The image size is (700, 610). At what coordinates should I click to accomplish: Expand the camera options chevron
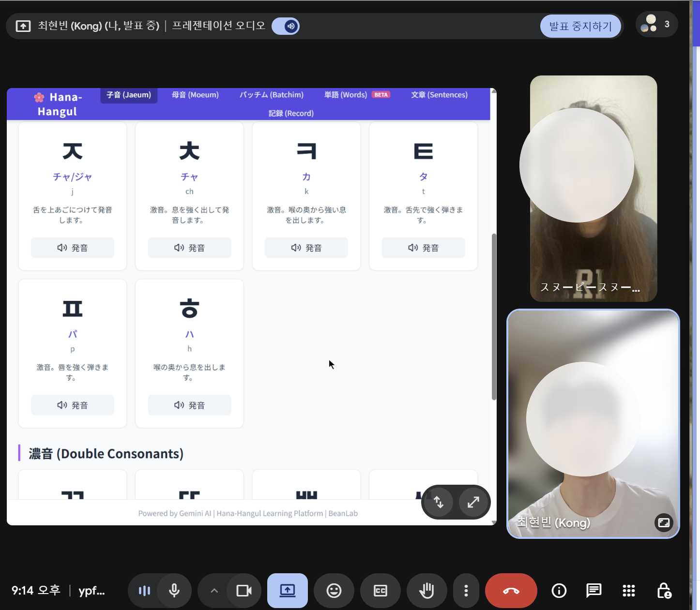click(x=214, y=591)
